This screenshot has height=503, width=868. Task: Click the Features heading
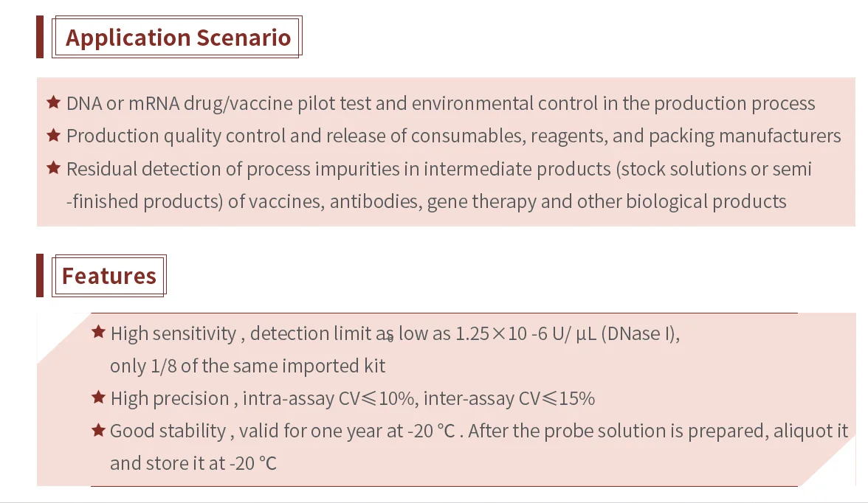click(109, 276)
